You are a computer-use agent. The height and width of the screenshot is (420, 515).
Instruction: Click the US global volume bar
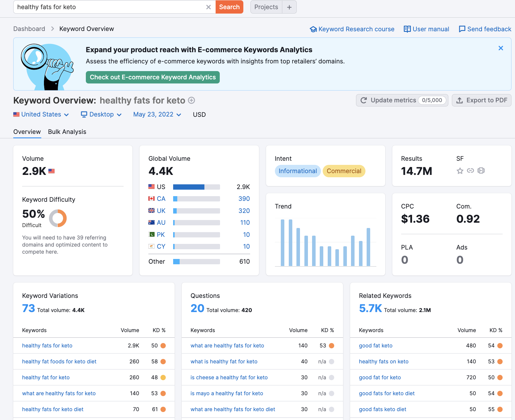pyautogui.click(x=196, y=187)
